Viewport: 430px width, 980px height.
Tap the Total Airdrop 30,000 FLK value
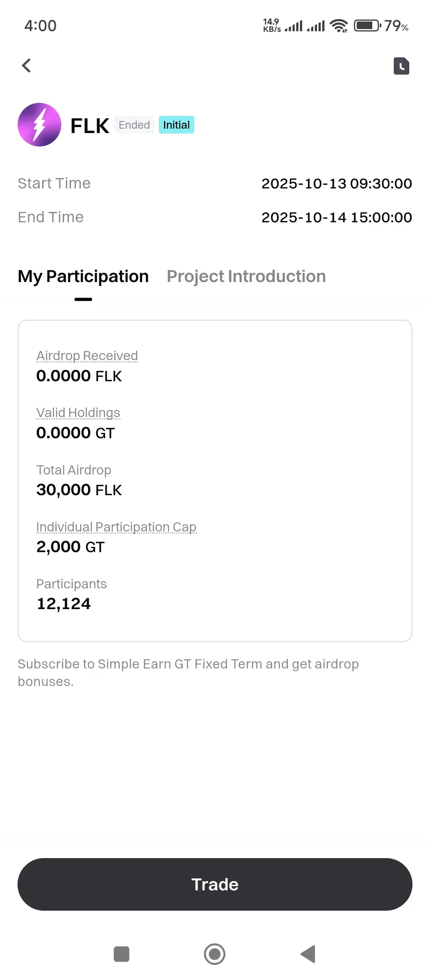[79, 490]
